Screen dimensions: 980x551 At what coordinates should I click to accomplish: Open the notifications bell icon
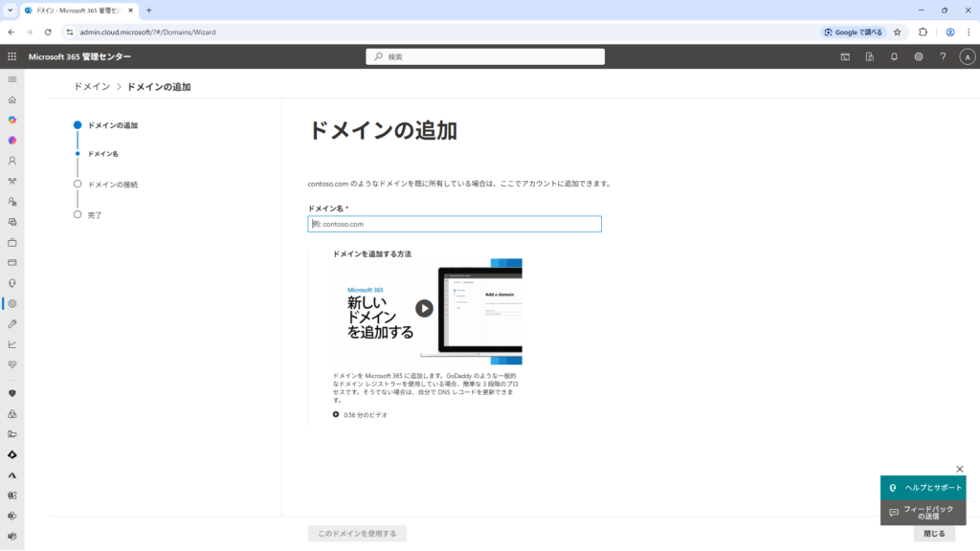[894, 56]
